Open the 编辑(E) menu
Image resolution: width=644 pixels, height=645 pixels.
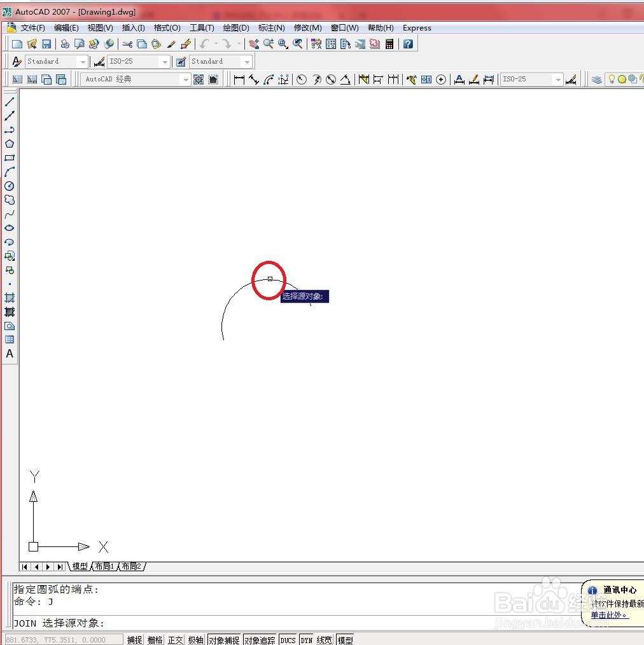tap(66, 28)
